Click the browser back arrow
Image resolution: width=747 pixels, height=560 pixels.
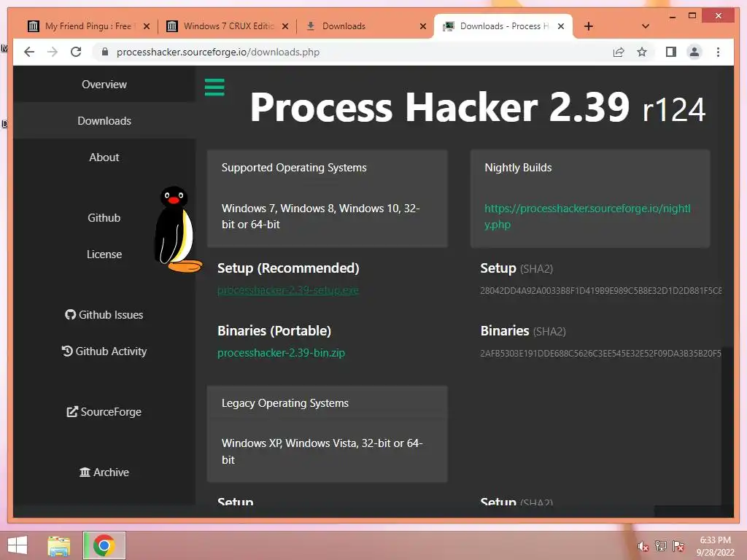[29, 52]
